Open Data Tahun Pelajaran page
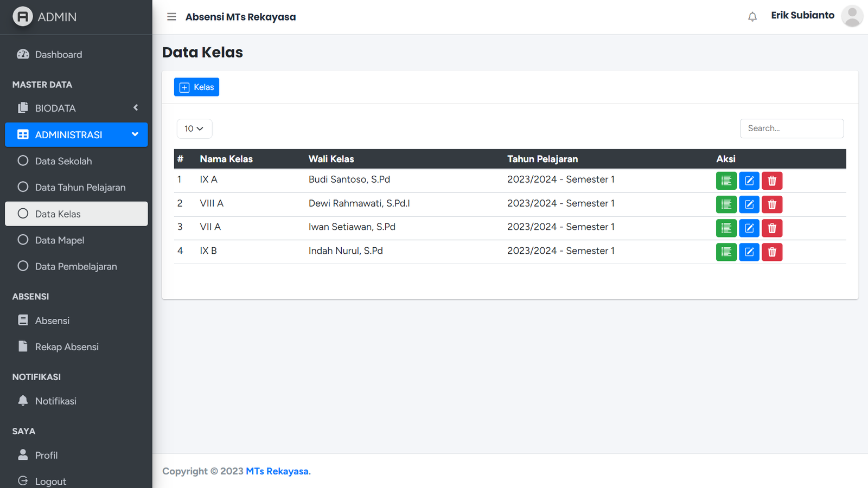868x488 pixels. point(80,188)
